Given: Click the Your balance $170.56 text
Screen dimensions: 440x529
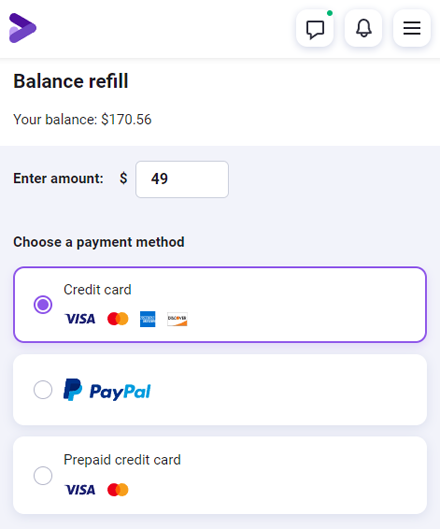Looking at the screenshot, I should [x=82, y=119].
